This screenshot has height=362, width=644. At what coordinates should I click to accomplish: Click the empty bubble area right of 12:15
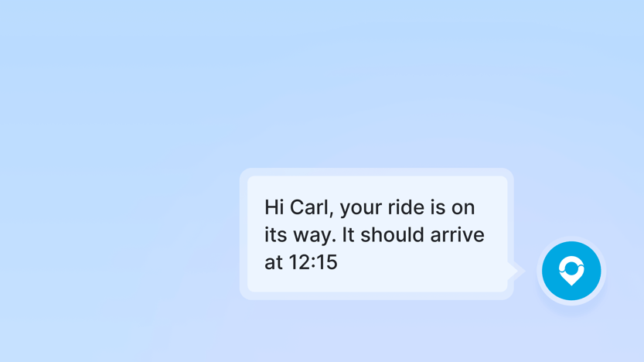pyautogui.click(x=421, y=263)
